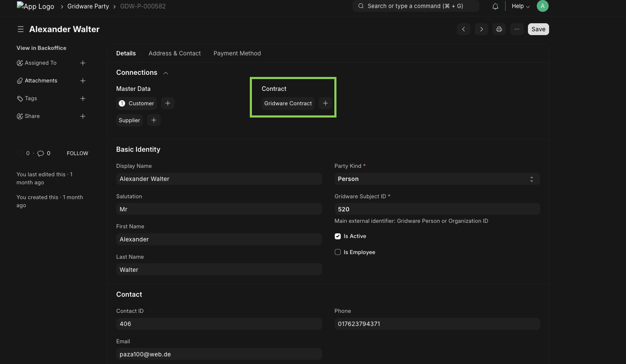Uncheck the Is Active checkbox
The height and width of the screenshot is (364, 626).
click(x=338, y=236)
